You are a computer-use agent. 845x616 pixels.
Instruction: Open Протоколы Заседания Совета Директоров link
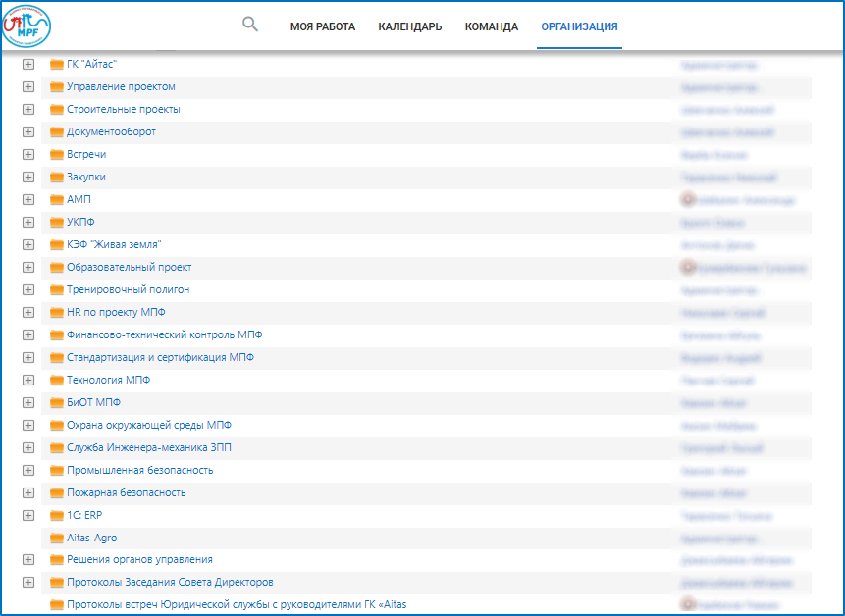tap(170, 583)
